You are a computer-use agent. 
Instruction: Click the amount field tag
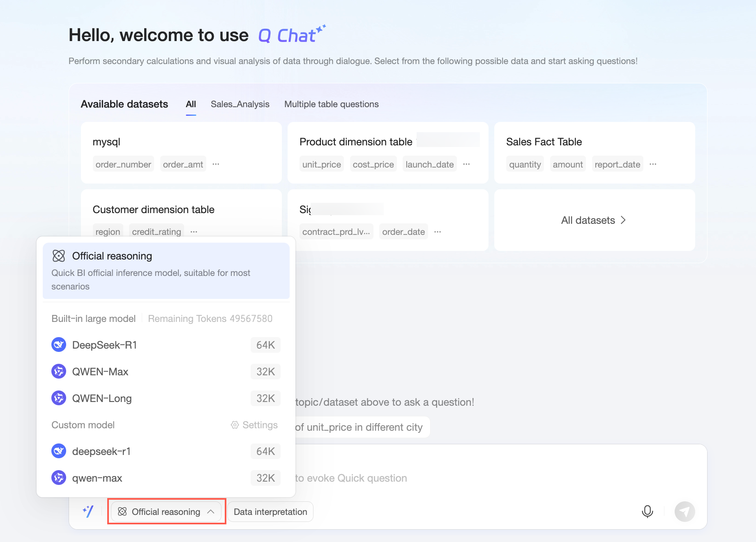(x=568, y=164)
